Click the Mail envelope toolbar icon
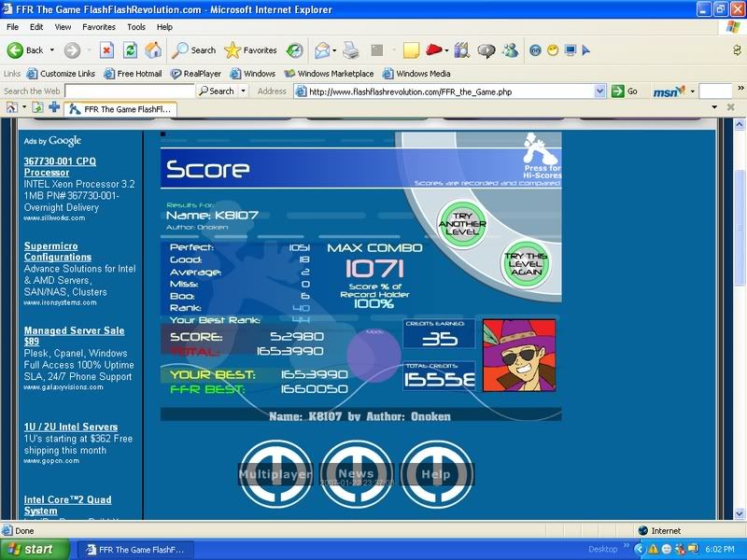Viewport: 747px width, 560px height. coord(322,50)
